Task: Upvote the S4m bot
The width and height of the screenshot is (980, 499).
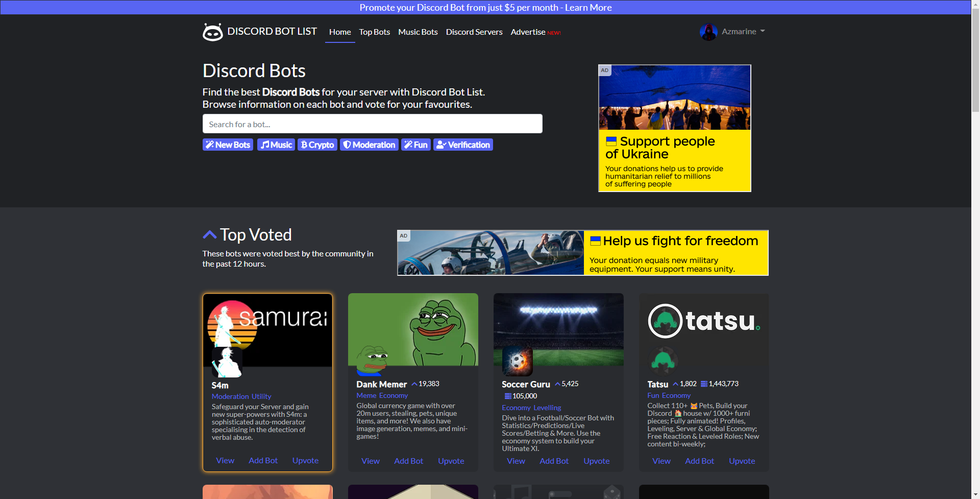Action: (x=305, y=460)
